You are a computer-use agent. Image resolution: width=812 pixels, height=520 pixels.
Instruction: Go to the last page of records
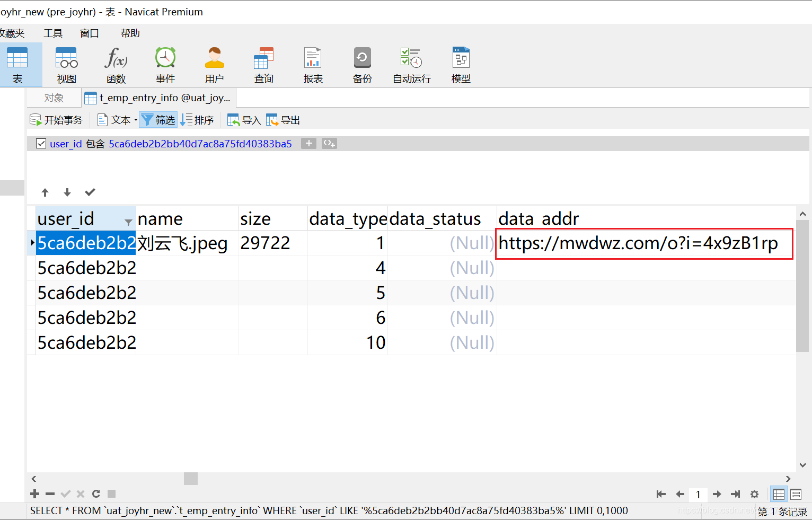[735, 494]
